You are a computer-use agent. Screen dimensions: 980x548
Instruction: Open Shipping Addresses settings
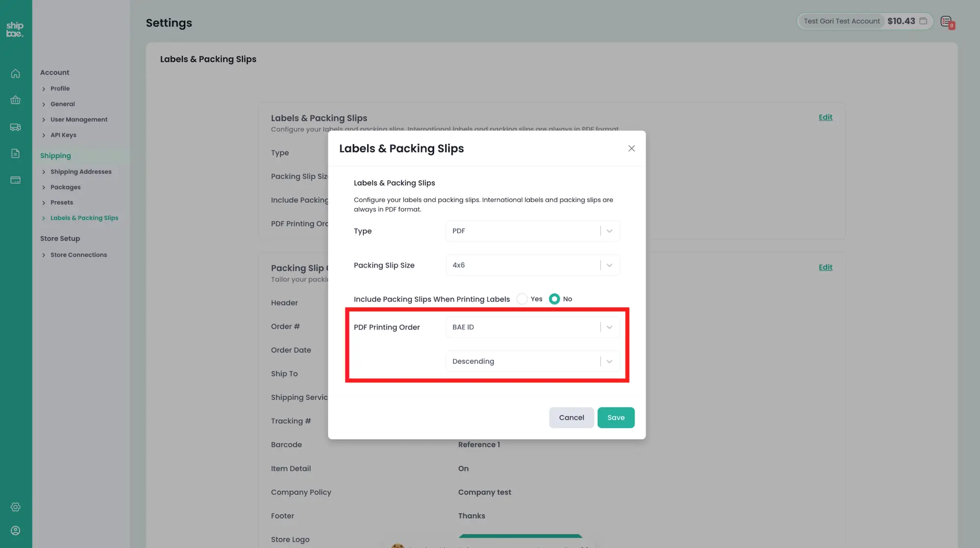point(81,172)
